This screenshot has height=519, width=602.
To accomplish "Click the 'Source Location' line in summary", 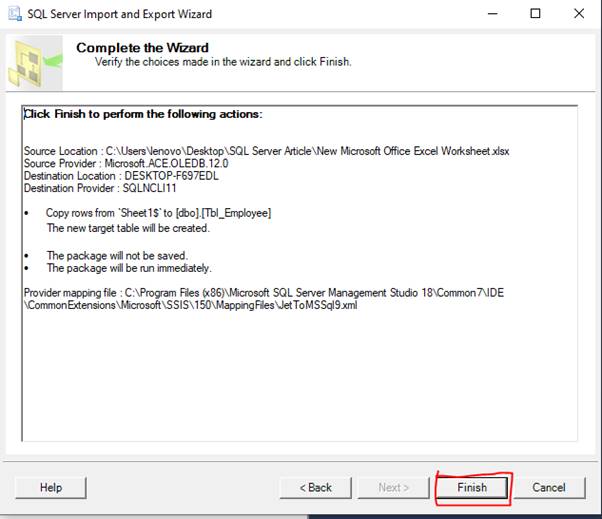I will click(x=266, y=151).
